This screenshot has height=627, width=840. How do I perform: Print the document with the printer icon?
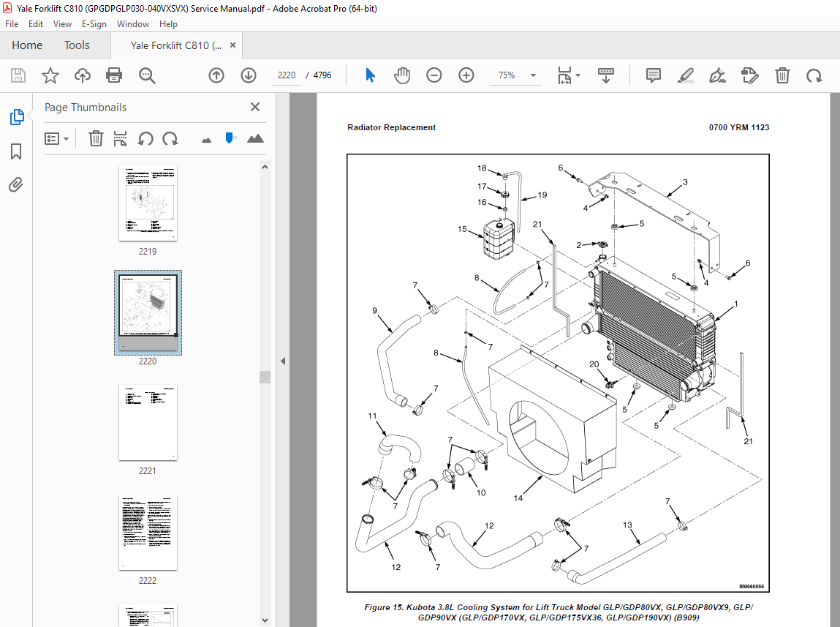(x=114, y=75)
